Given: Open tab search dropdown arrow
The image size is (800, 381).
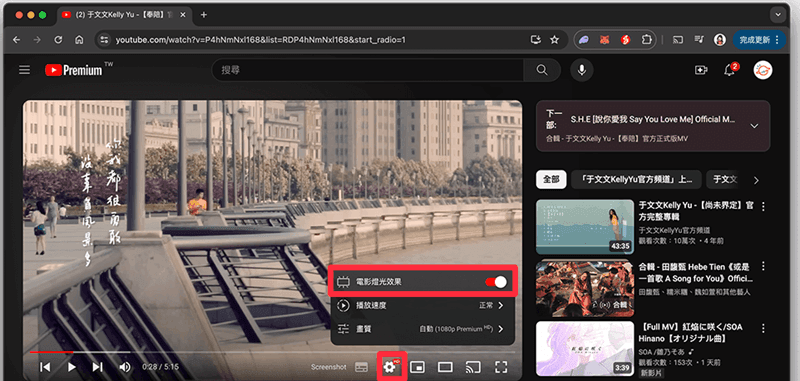Looking at the screenshot, I should (778, 15).
